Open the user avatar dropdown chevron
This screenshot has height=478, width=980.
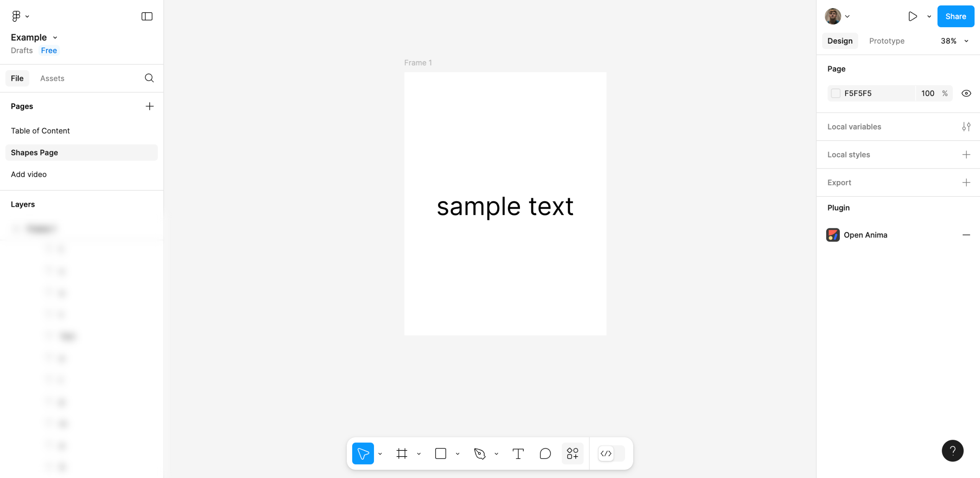[x=848, y=16]
